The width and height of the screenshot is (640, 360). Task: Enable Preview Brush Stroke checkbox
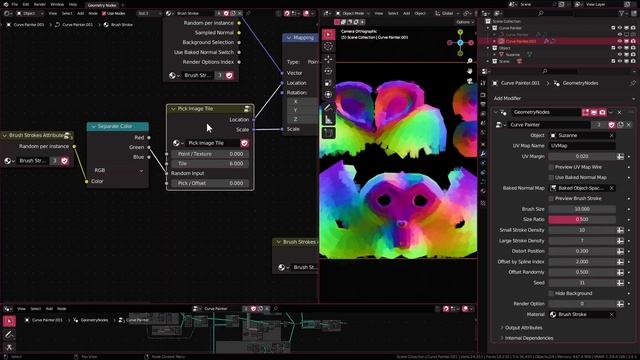pyautogui.click(x=551, y=198)
